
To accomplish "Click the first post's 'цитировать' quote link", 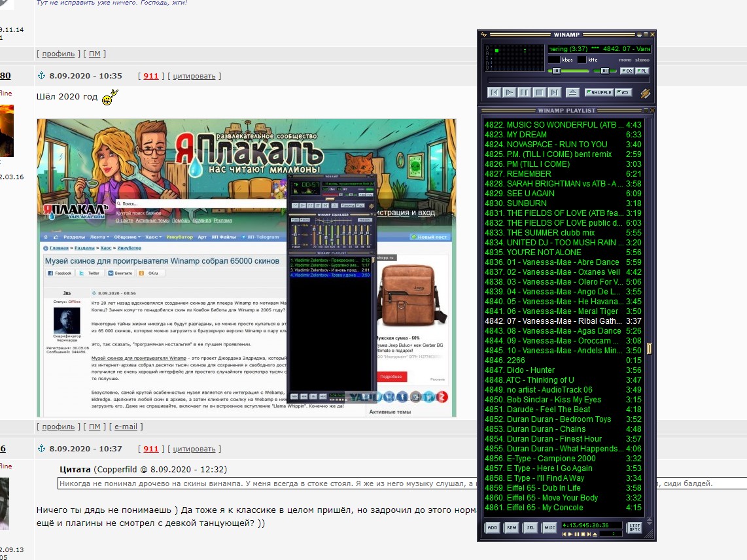I will coord(194,76).
